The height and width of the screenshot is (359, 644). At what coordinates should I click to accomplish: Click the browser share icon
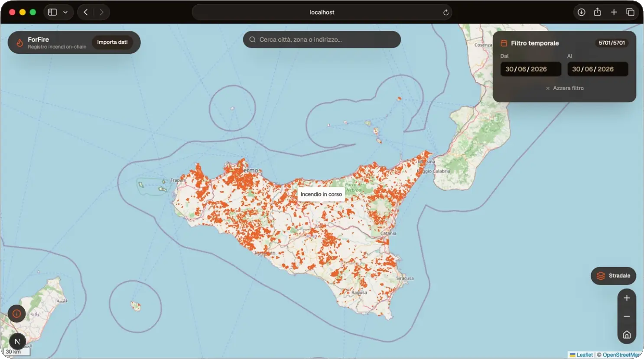(x=598, y=12)
